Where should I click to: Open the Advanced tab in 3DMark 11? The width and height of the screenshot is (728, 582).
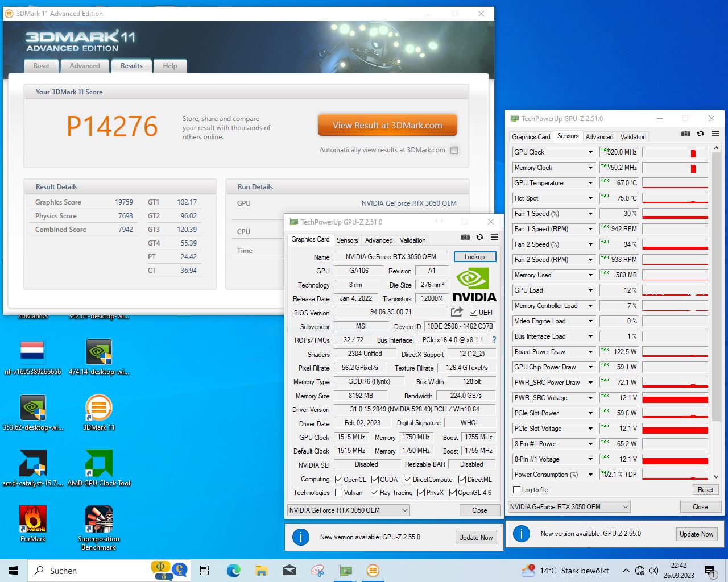tap(84, 66)
